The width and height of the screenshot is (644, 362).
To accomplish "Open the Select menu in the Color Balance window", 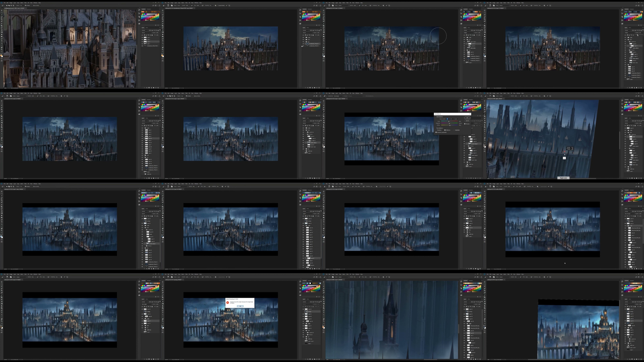I will (x=344, y=94).
